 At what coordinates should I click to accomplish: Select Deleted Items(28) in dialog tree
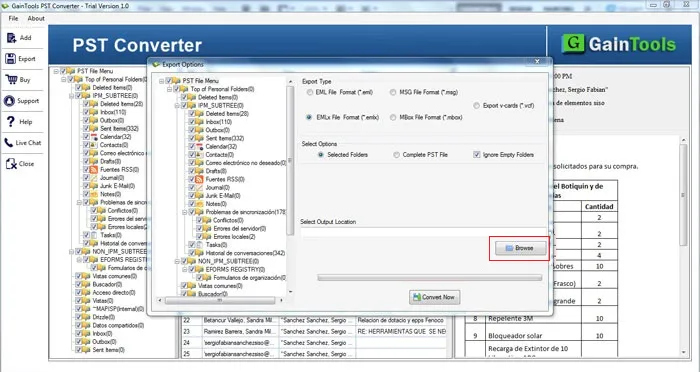point(227,114)
